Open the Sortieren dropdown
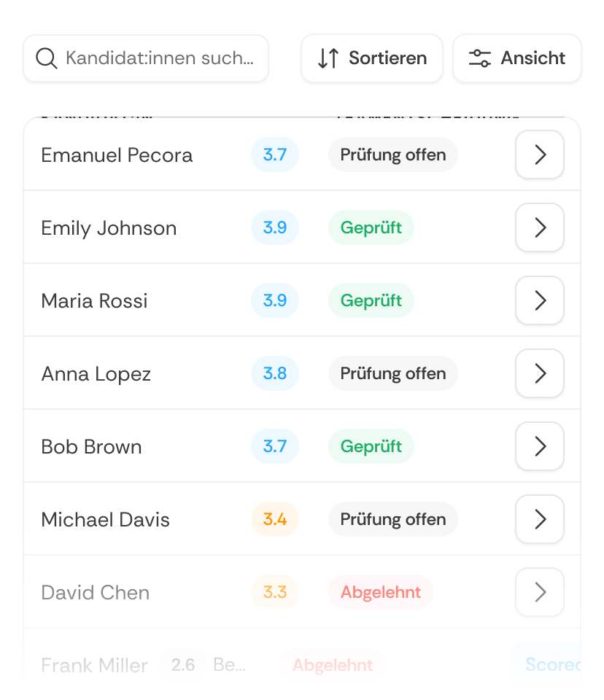Image resolution: width=604 pixels, height=700 pixels. (372, 58)
